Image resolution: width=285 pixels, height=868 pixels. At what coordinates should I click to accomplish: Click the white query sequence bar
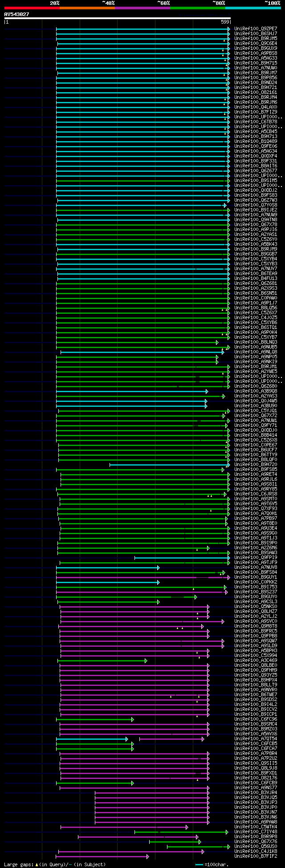[x=117, y=18]
